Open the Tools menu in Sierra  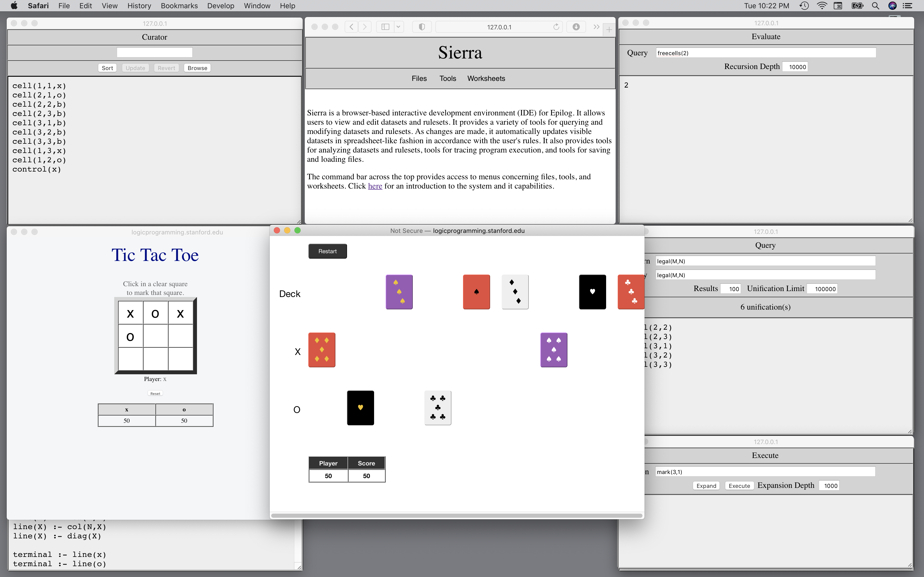click(x=448, y=78)
